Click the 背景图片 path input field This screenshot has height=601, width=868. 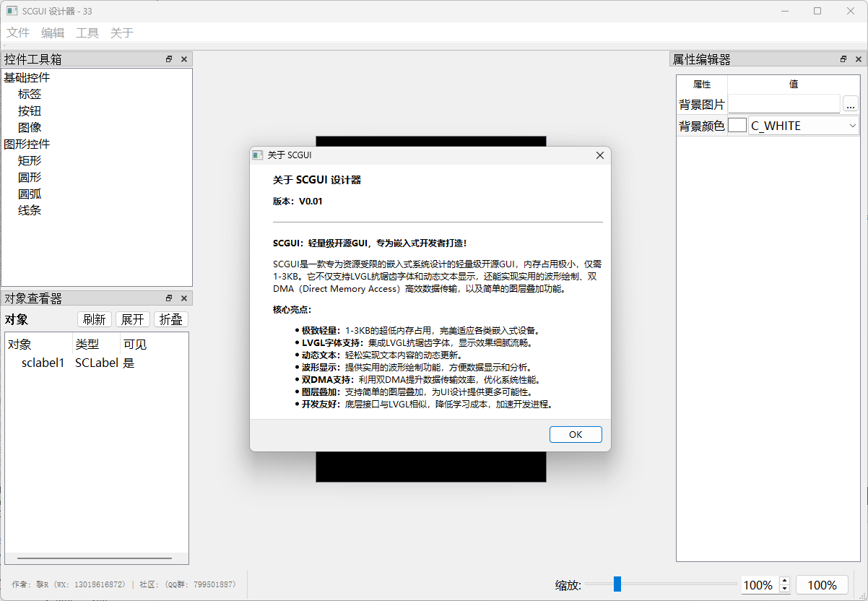click(784, 104)
